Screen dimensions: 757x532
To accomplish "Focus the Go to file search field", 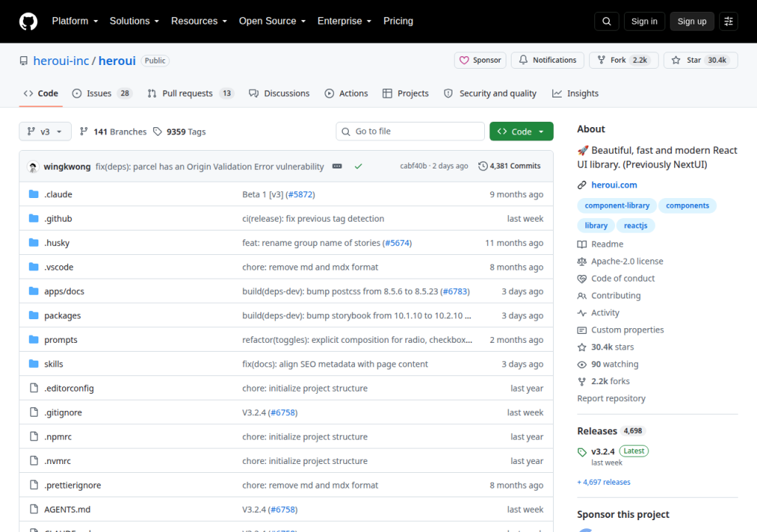I will (x=410, y=132).
